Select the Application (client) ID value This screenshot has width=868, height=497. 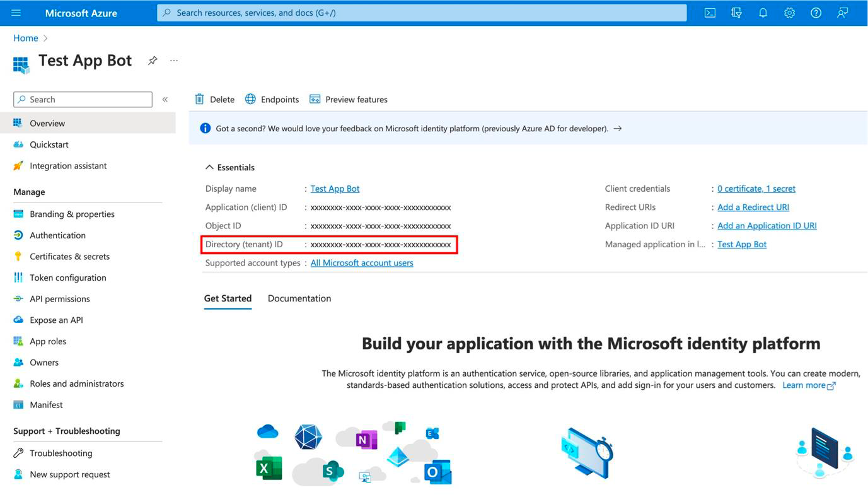coord(381,208)
